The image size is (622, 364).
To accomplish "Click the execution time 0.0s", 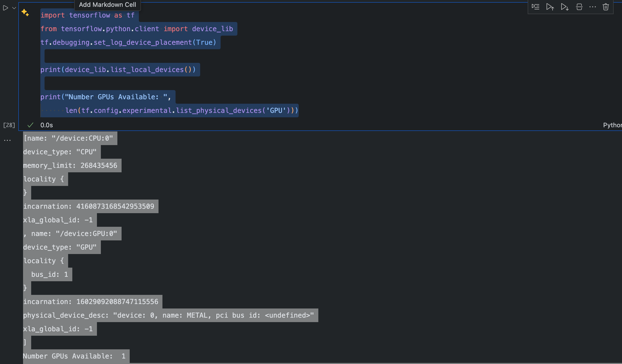I will coord(47,125).
